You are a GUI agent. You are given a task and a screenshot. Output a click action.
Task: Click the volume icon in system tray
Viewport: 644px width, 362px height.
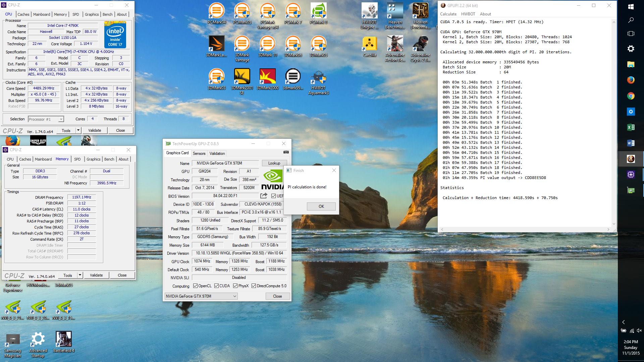[x=639, y=330]
